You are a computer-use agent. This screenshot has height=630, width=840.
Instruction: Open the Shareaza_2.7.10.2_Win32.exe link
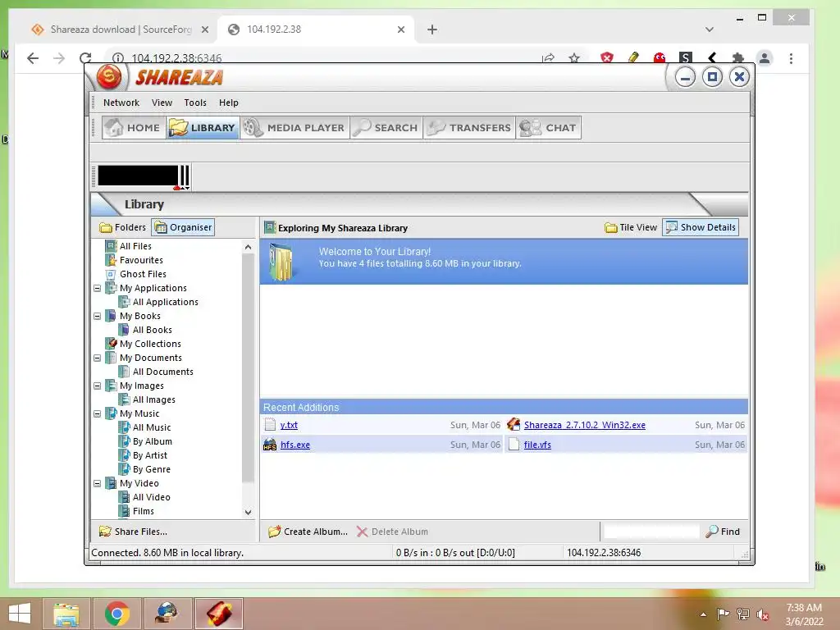584,425
